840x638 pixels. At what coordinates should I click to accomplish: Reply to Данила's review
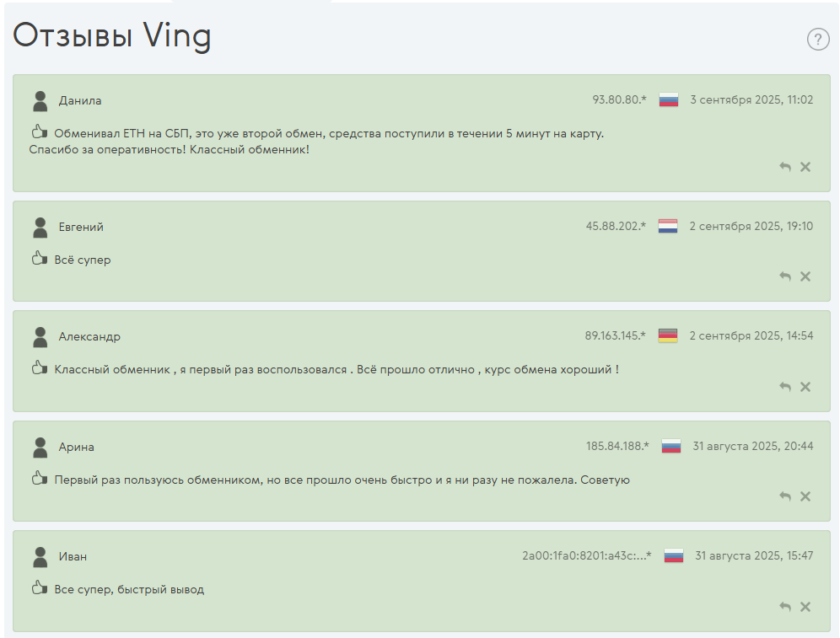pyautogui.click(x=785, y=167)
